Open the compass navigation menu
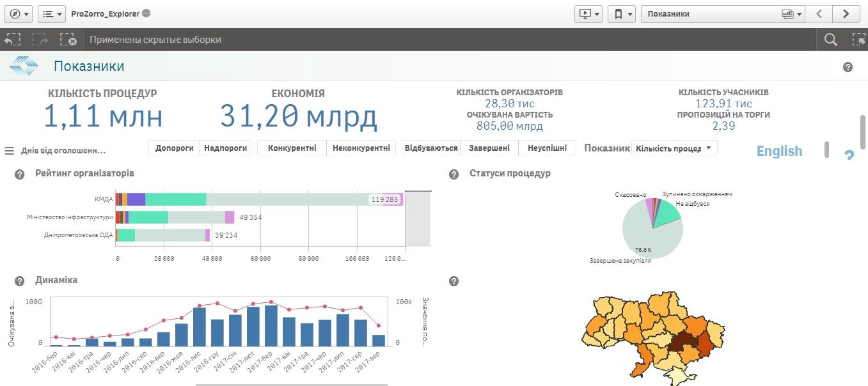This screenshot has height=386, width=868. pyautogui.click(x=19, y=13)
